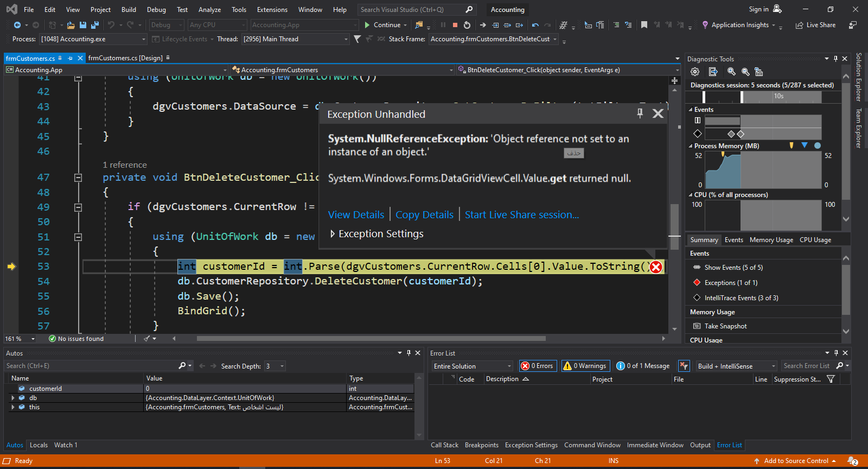Click the blue undo step-back arrow
This screenshot has height=469, width=868.
535,25
